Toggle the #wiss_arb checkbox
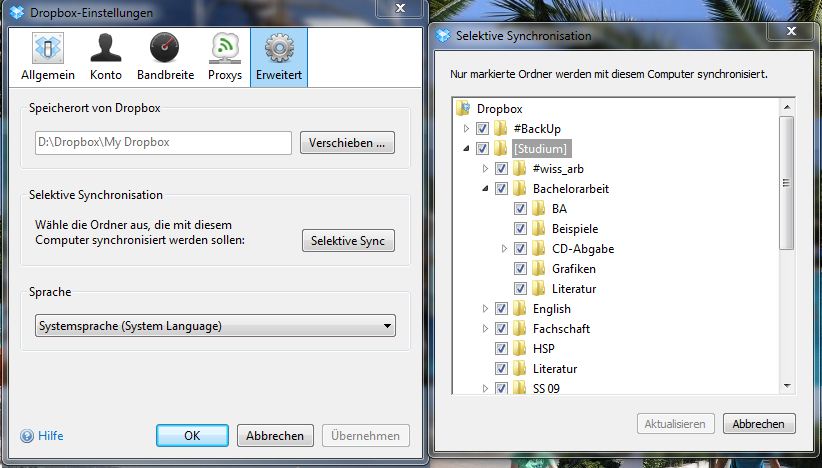The width and height of the screenshot is (822, 468). 501,168
